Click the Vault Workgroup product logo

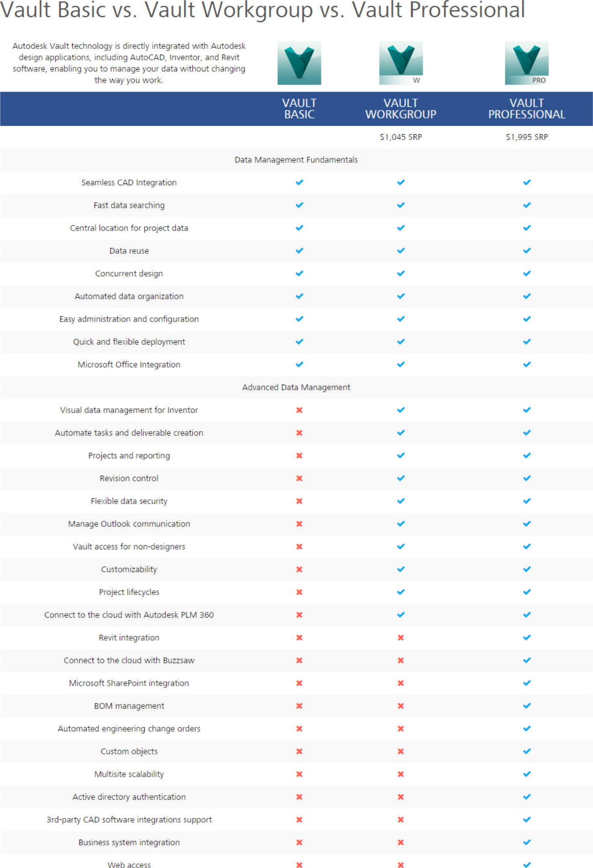click(x=401, y=63)
